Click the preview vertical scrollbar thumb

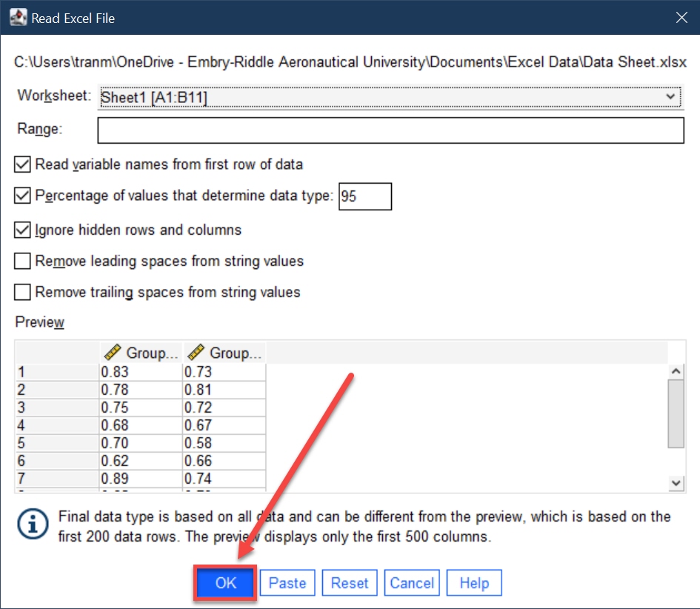(676, 413)
